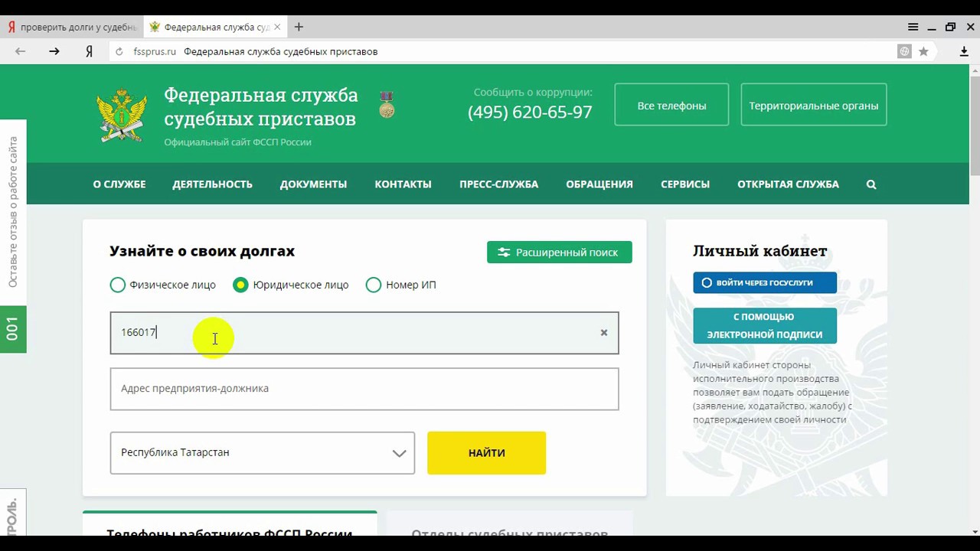This screenshot has width=980, height=551.
Task: Go back with the browser back arrow
Action: (x=21, y=51)
